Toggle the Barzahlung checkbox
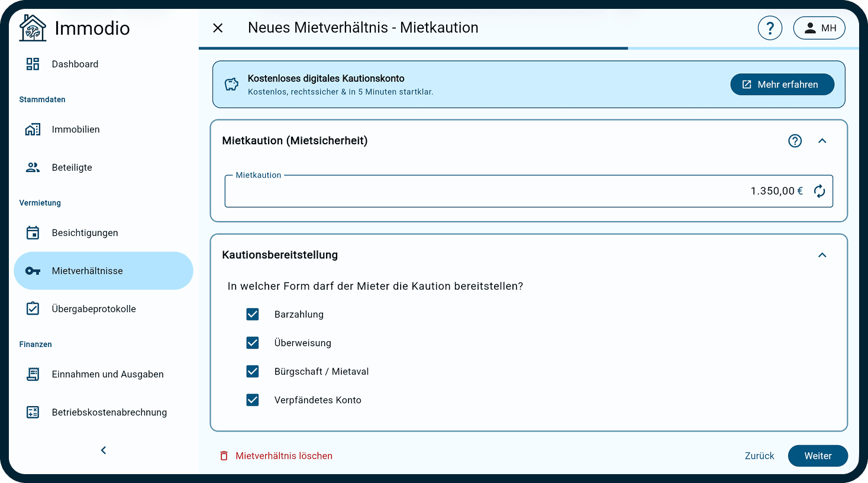Image resolution: width=868 pixels, height=483 pixels. pyautogui.click(x=253, y=315)
